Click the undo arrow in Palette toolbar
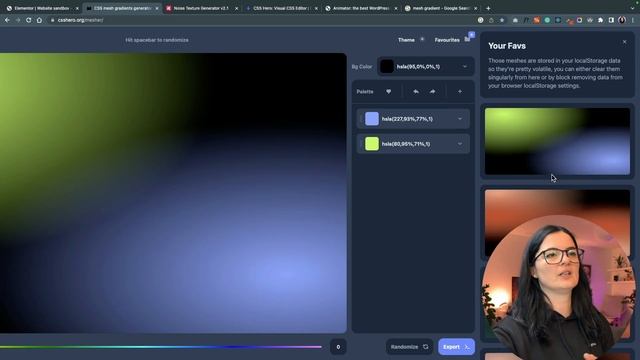 pos(416,91)
